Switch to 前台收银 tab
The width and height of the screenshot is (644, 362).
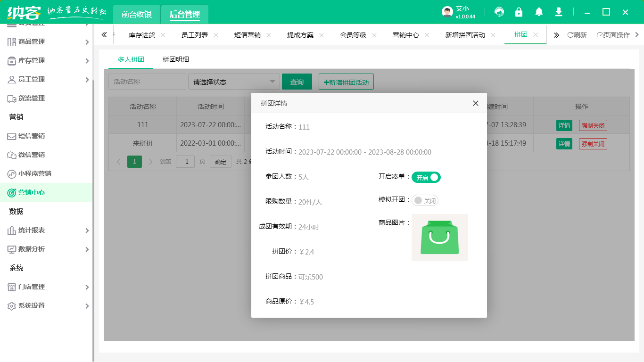click(x=137, y=15)
